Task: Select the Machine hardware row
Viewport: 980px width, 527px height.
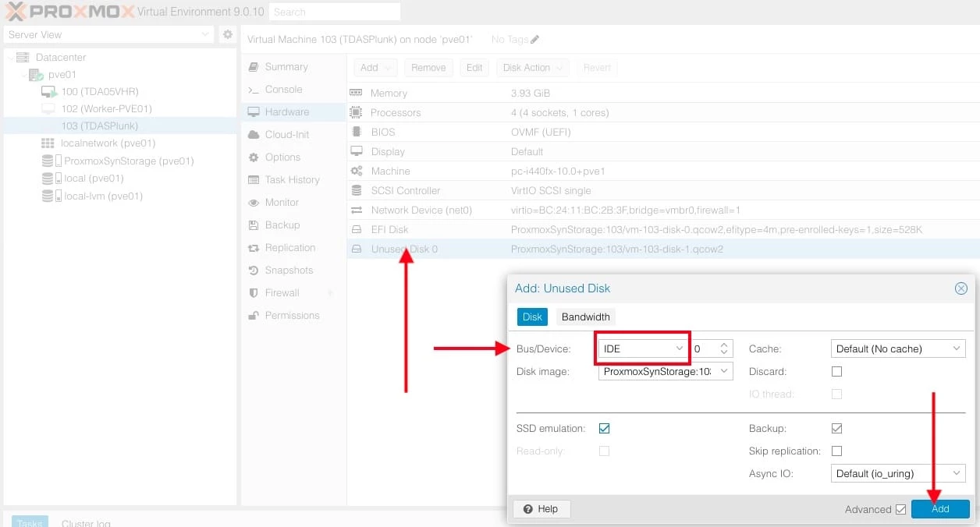Action: (x=663, y=171)
